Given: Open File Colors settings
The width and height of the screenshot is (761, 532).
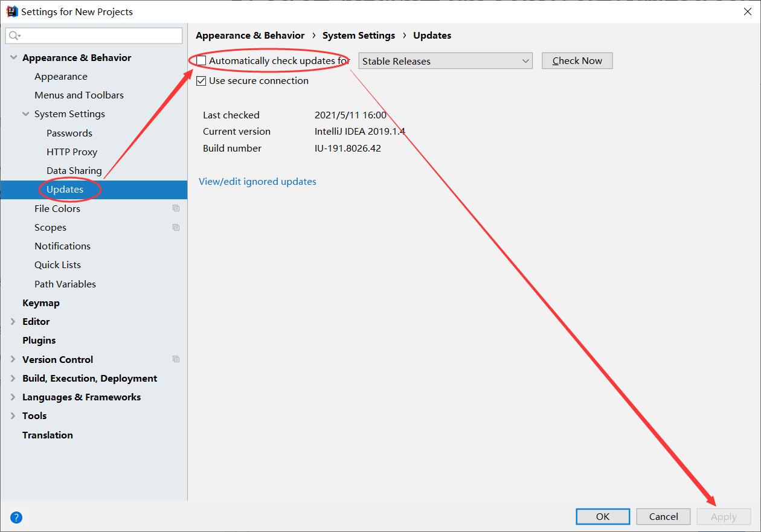Looking at the screenshot, I should click(57, 208).
